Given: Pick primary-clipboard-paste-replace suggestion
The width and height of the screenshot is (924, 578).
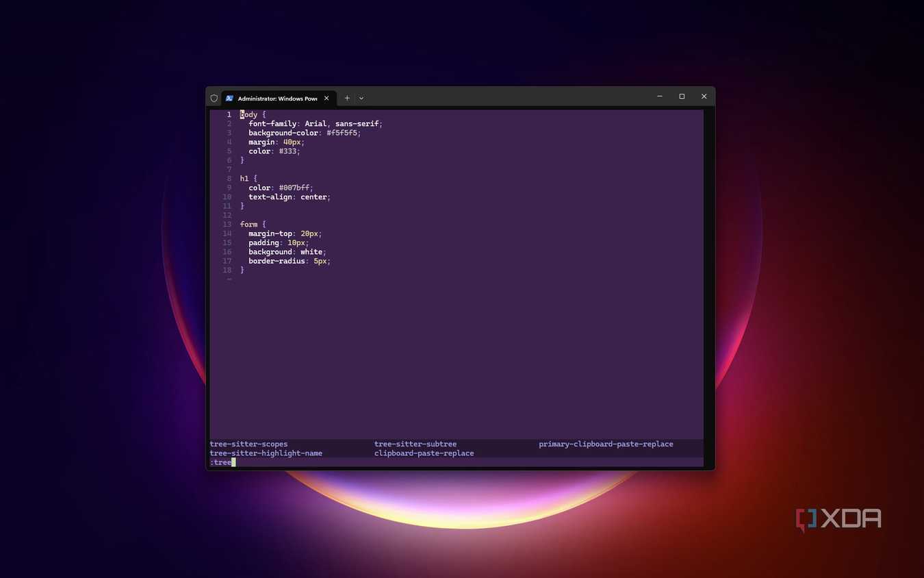Looking at the screenshot, I should point(606,444).
